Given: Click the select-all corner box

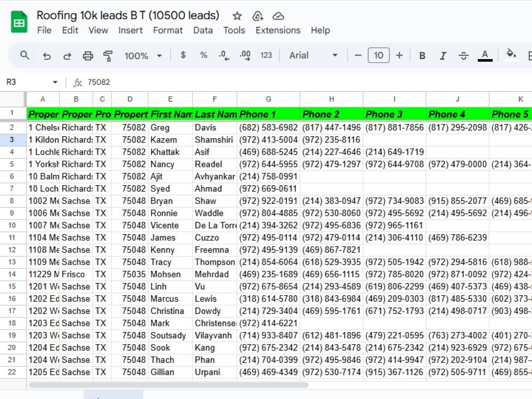Looking at the screenshot, I should pyautogui.click(x=13, y=99).
